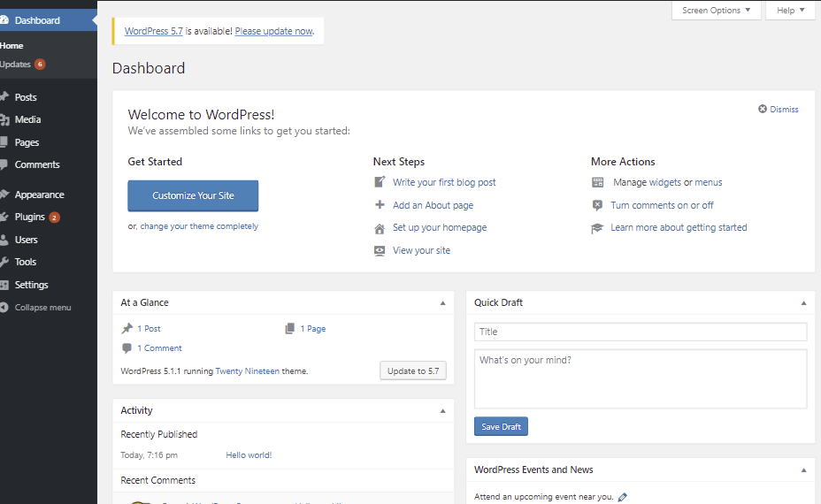Open the menus link in More Actions
Viewport: 821px width, 504px height.
(709, 182)
